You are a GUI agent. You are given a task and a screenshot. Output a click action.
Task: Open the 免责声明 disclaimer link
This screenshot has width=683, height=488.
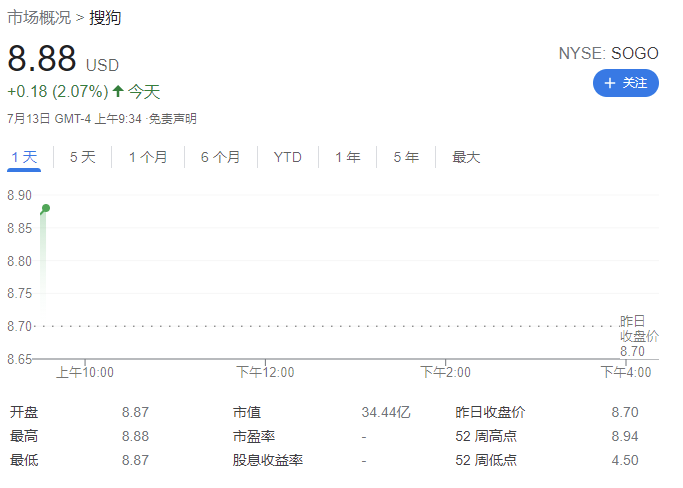tap(173, 119)
